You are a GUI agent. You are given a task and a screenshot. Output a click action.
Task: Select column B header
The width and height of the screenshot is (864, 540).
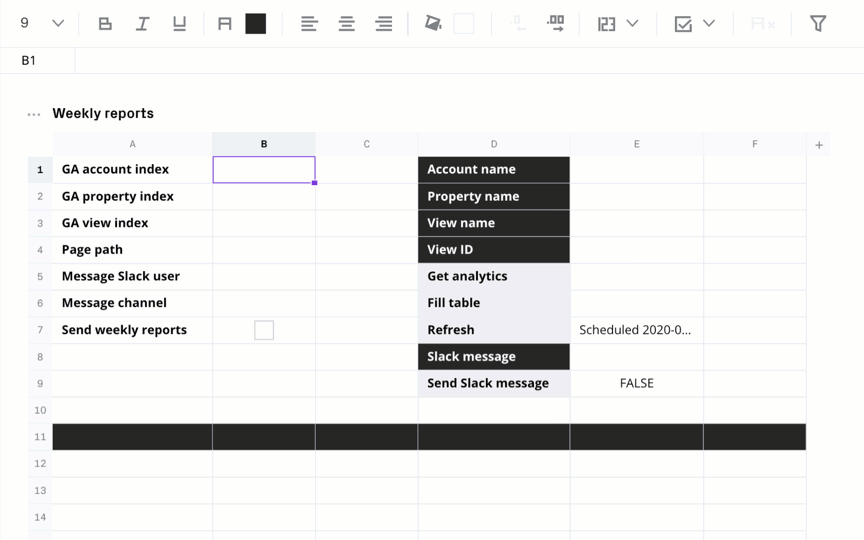(264, 144)
